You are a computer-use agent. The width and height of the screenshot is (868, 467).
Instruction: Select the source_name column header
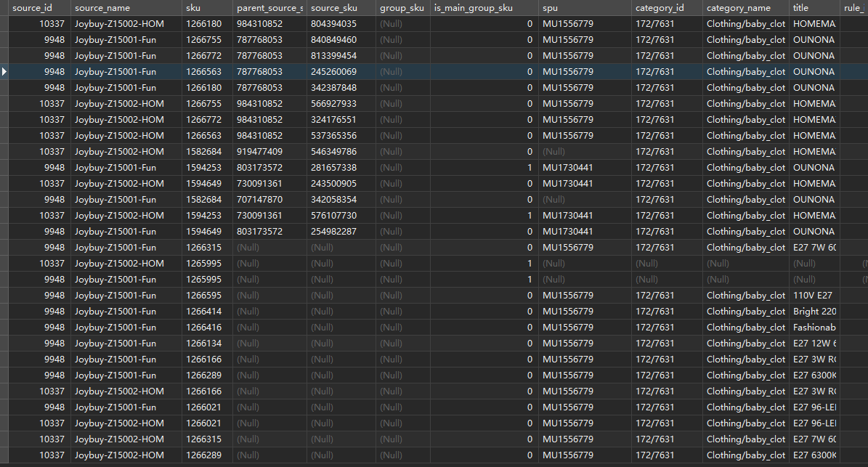[x=126, y=8]
